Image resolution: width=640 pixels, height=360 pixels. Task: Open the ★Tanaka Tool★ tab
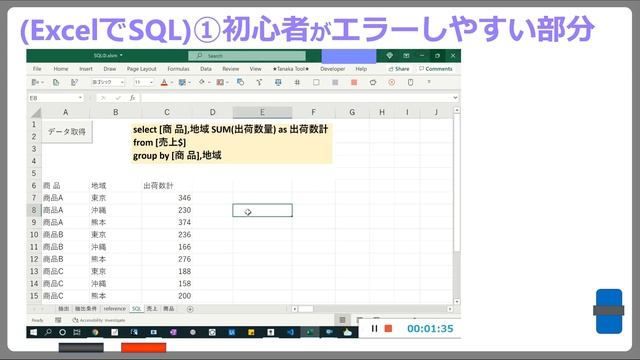tap(291, 69)
